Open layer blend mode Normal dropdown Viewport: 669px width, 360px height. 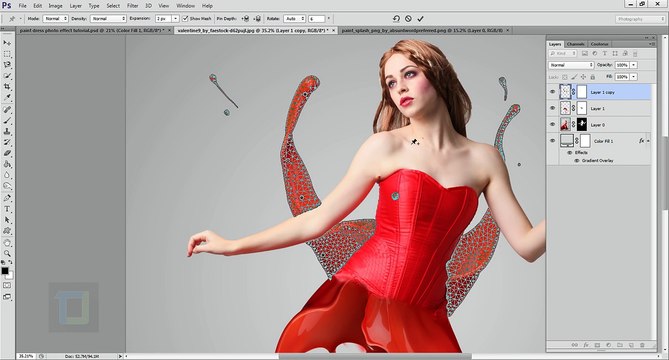pos(571,65)
